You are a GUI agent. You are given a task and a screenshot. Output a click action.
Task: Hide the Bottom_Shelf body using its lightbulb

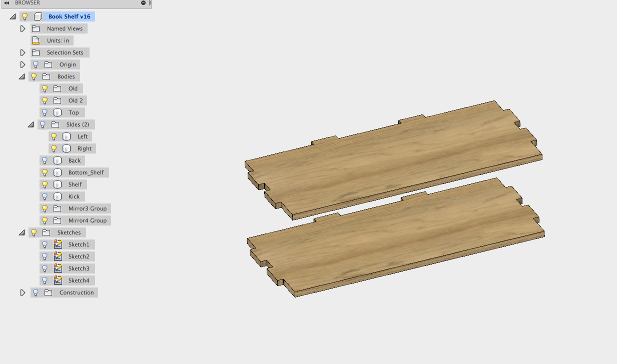tap(46, 172)
